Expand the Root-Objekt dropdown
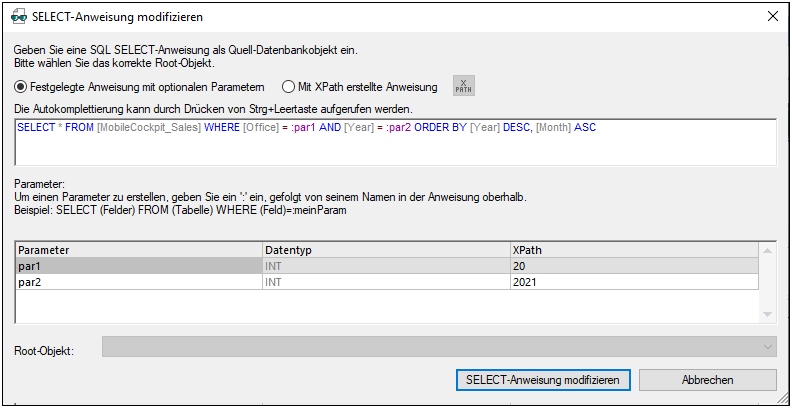 [x=767, y=346]
